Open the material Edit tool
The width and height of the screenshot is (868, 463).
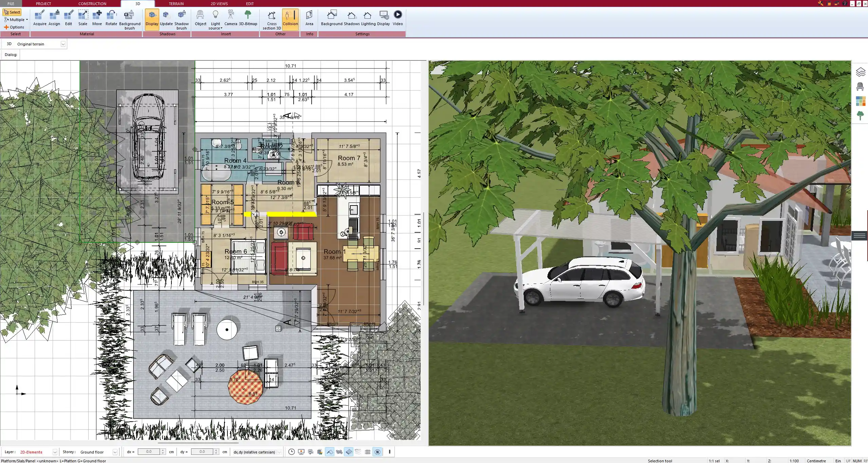pyautogui.click(x=69, y=18)
